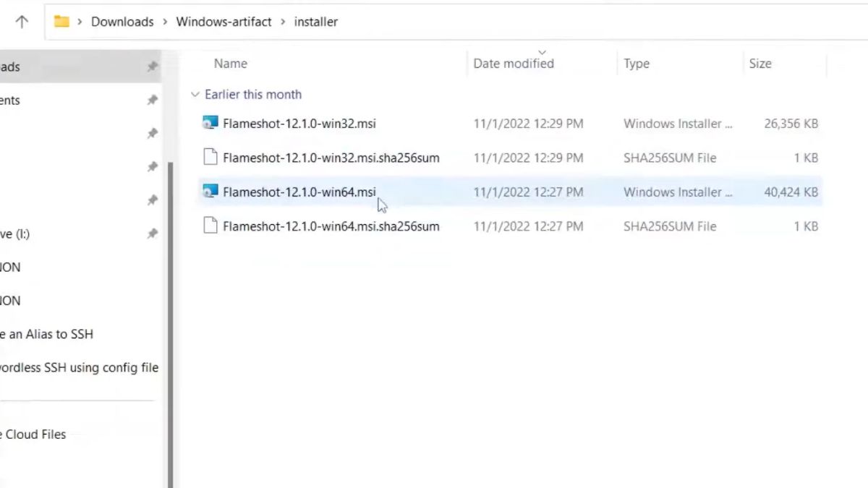Navigate to Downloads in the address bar breadcrumb
This screenshot has width=868, height=488.
click(x=122, y=22)
